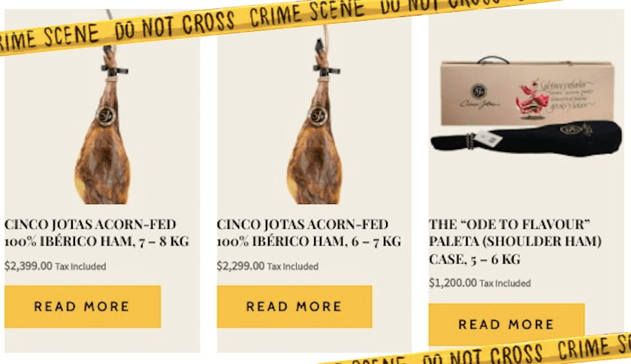Select the Cinco Jotas gift box image

527,93
